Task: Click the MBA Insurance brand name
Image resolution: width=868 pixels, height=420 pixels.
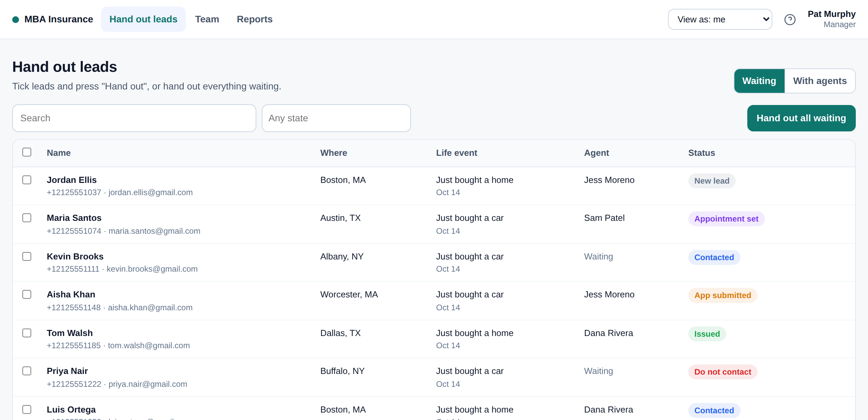Action: pyautogui.click(x=59, y=19)
